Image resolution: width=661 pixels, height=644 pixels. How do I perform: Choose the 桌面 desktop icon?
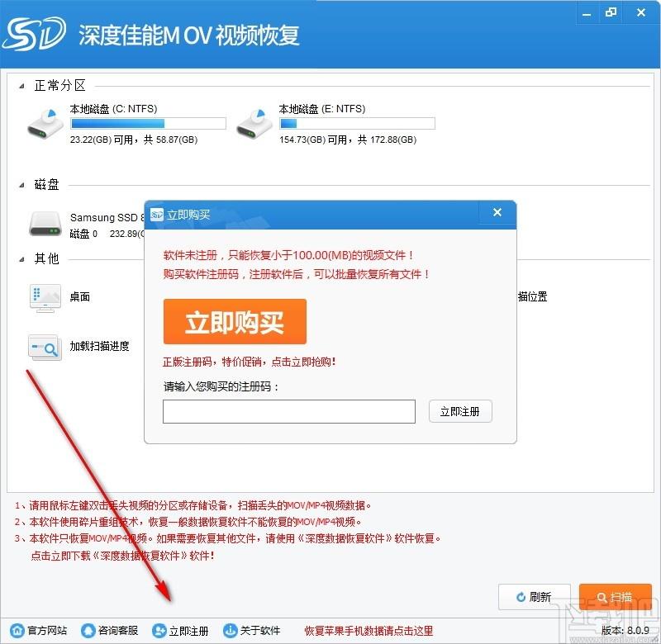[45, 298]
